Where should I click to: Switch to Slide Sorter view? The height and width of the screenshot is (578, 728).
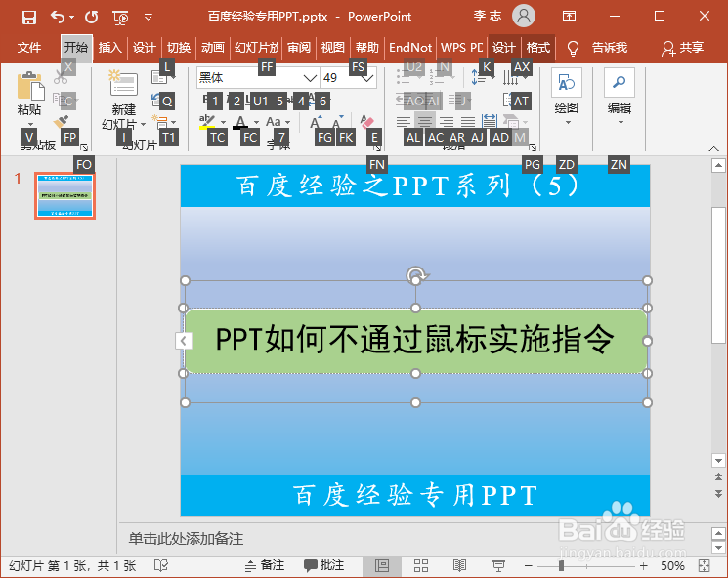(x=420, y=565)
